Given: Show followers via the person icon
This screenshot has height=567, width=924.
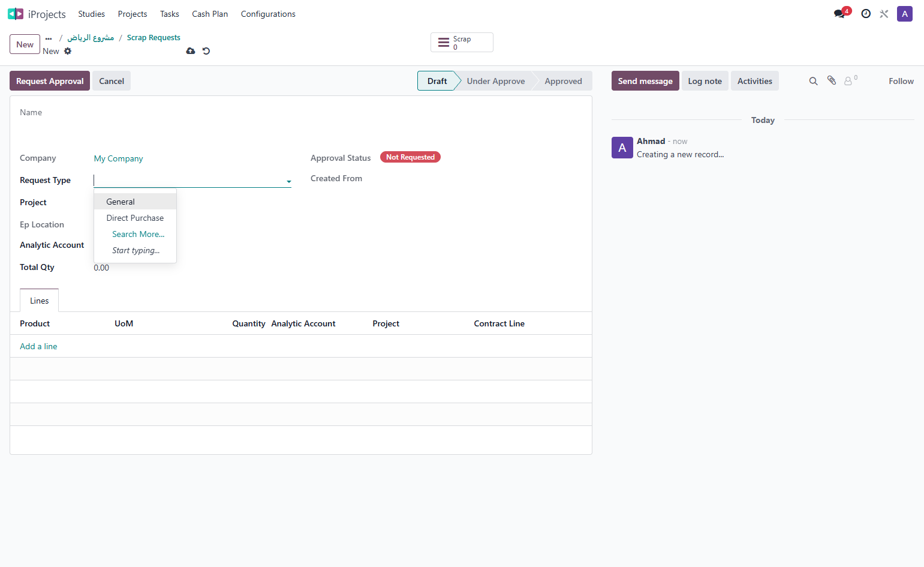Looking at the screenshot, I should click(x=848, y=81).
